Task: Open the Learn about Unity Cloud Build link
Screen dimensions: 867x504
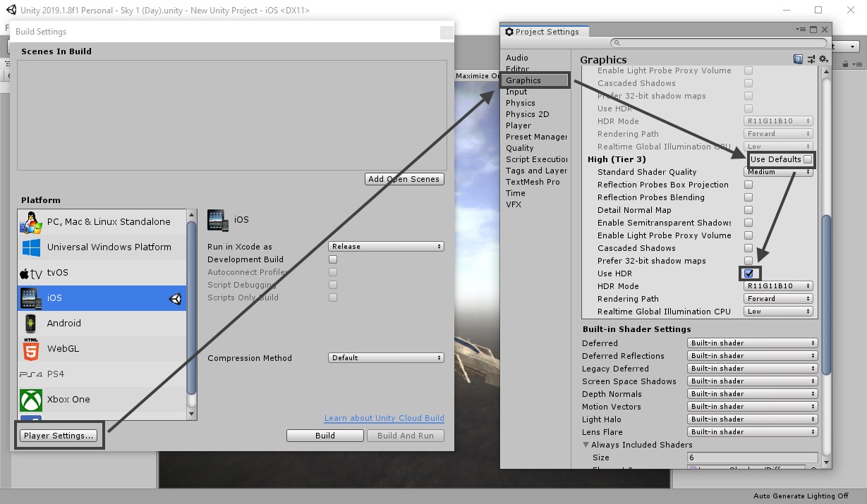Action: point(384,418)
